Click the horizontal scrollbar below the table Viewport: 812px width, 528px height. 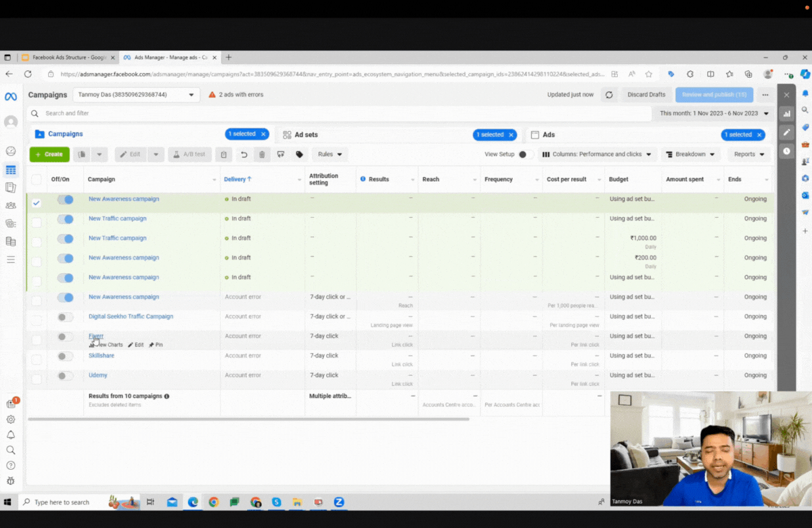[248, 419]
